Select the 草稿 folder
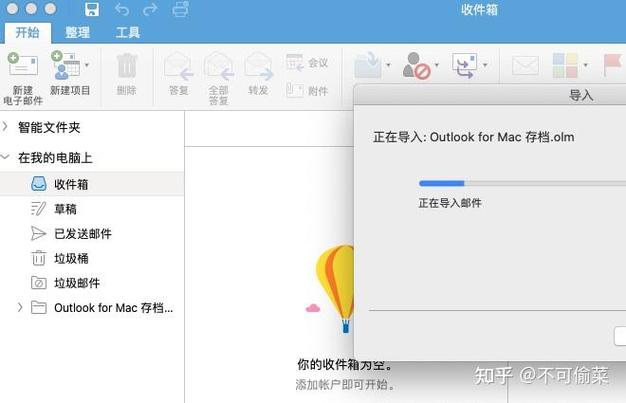Viewport: 626px width, 403px height. click(92, 209)
